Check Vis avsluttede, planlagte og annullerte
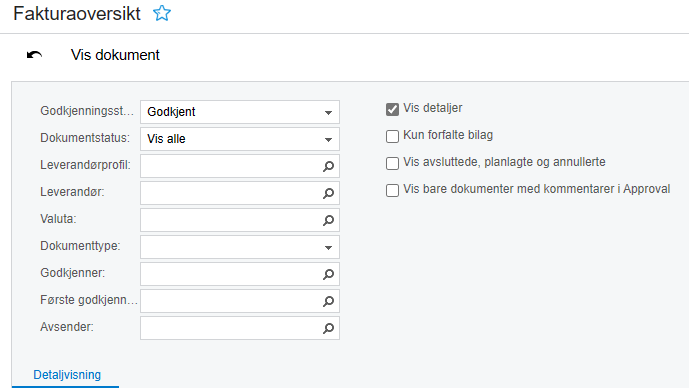This screenshot has height=388, width=689. point(392,163)
